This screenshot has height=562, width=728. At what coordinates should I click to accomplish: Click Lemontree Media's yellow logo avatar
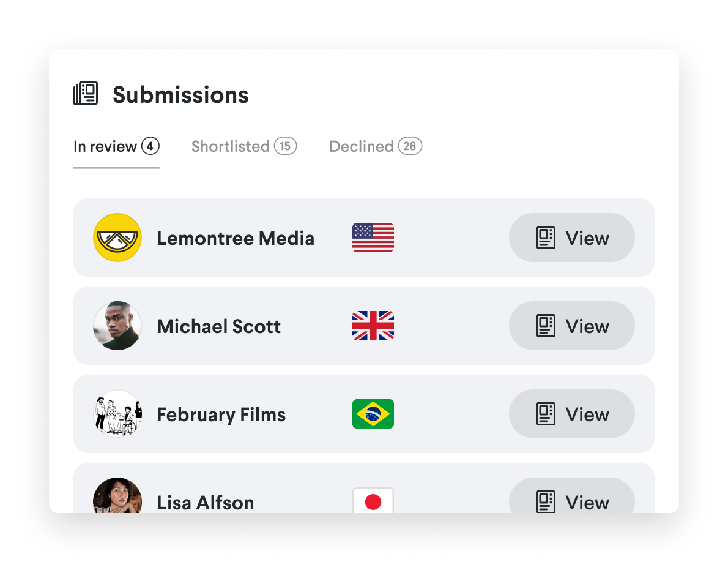[x=117, y=238]
